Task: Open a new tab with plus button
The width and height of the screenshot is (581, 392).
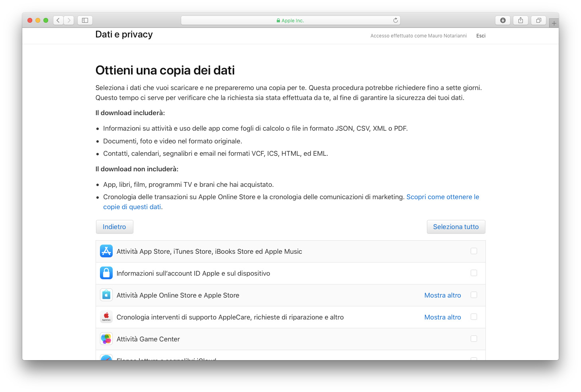Action: pos(554,24)
